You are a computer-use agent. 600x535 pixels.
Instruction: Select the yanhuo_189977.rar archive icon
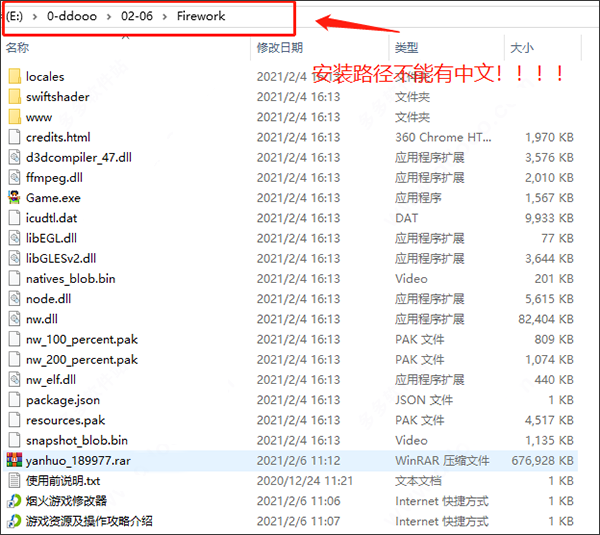click(x=14, y=460)
